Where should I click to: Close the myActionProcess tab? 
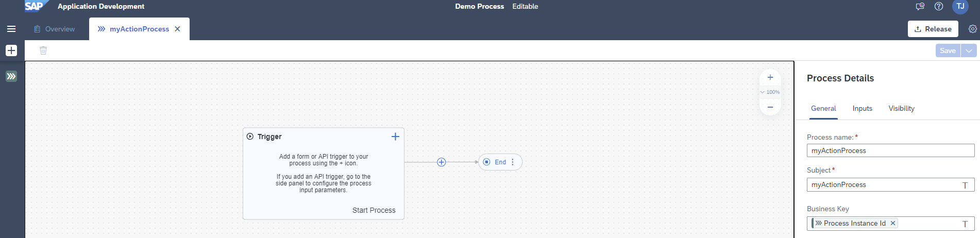point(177,29)
